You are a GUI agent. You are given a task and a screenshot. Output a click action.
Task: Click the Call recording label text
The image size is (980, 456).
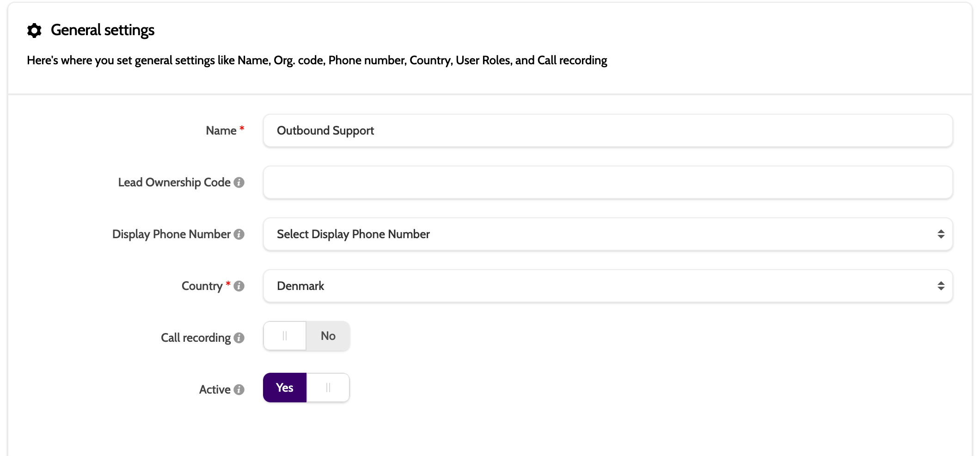point(196,338)
